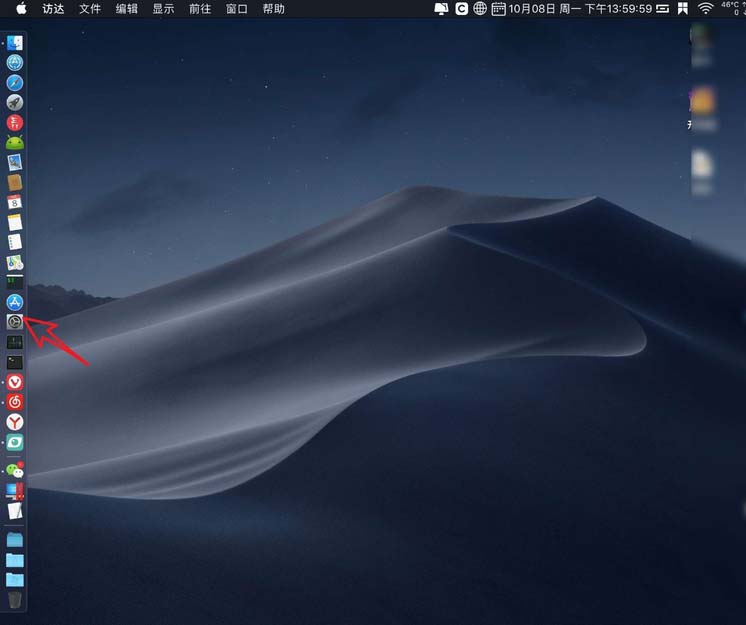Open Maps in the Dock
Viewport: 746px width, 625px height.
tap(15, 262)
